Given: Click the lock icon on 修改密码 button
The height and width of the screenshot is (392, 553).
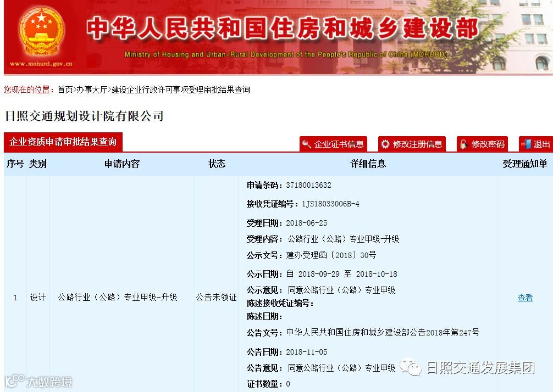Looking at the screenshot, I should 464,144.
